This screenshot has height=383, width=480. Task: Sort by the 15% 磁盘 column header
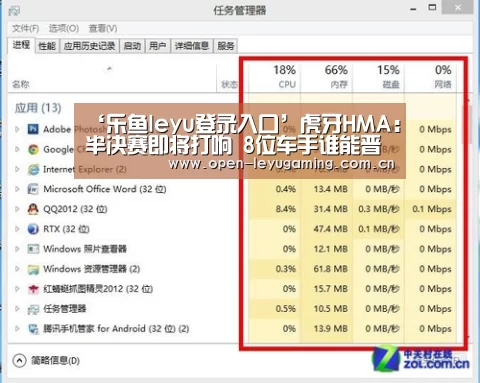[378, 77]
